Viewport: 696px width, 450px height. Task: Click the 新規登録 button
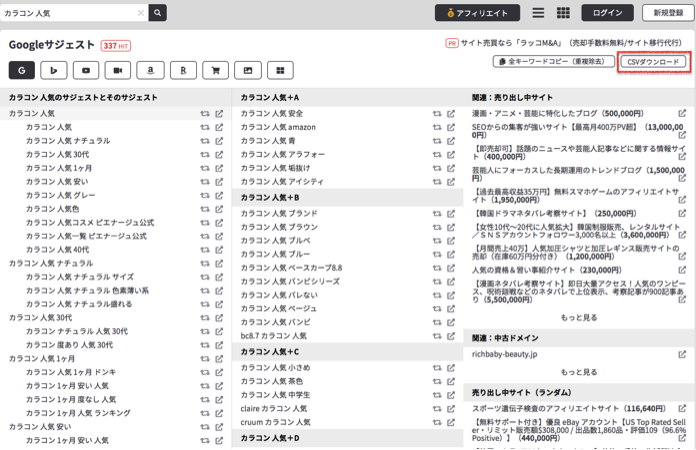(x=668, y=13)
